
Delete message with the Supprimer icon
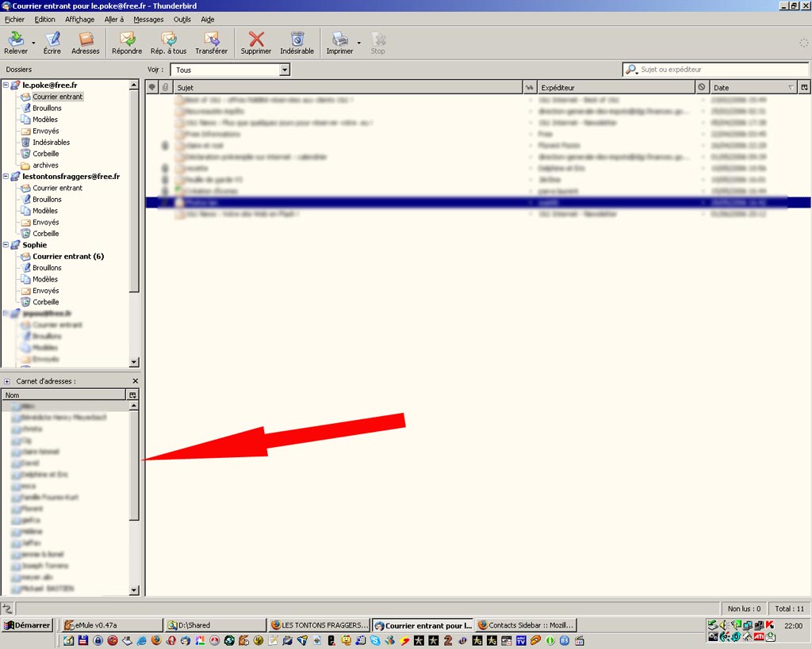255,42
